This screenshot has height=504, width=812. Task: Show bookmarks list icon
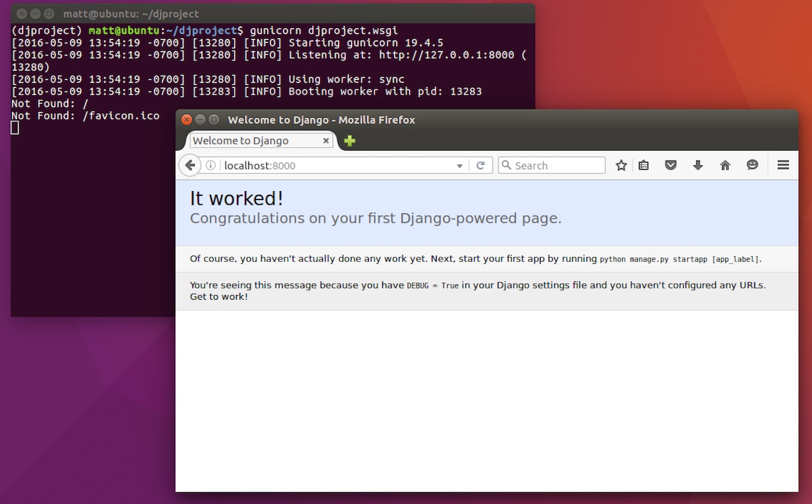644,165
